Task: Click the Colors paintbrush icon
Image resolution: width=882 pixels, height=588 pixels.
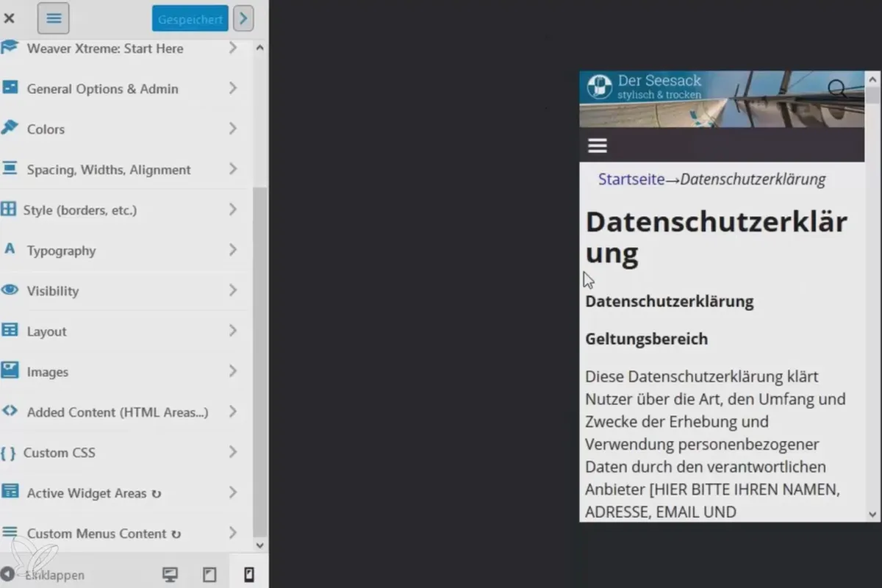Action: point(10,128)
